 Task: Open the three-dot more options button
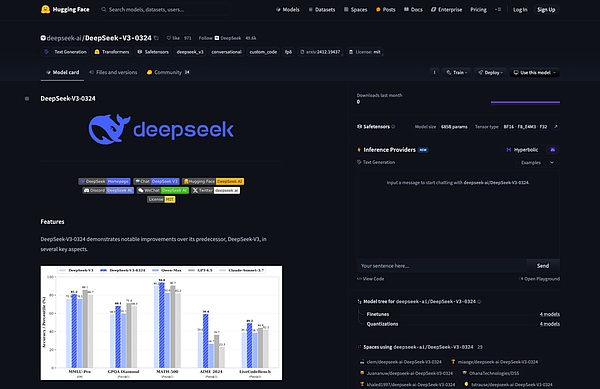[434, 72]
